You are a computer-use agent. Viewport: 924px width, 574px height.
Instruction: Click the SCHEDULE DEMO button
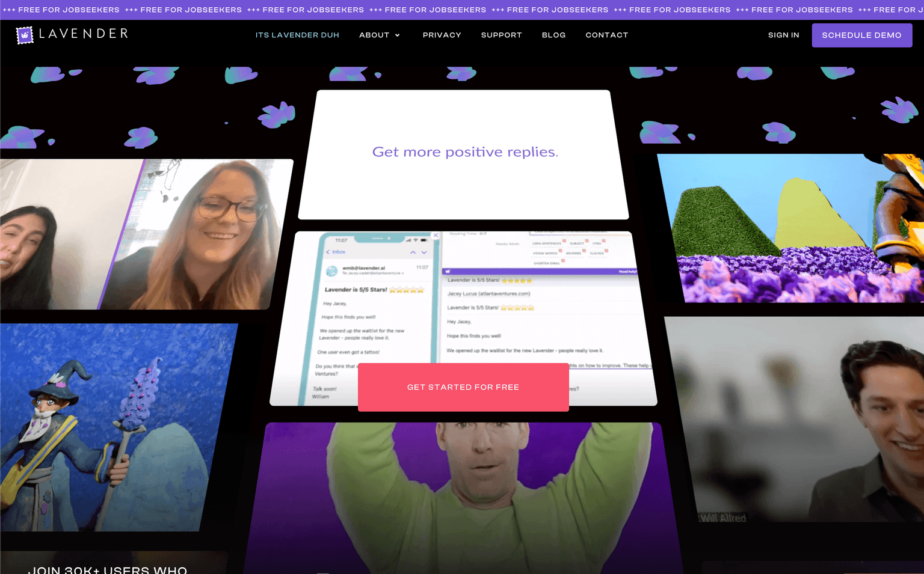coord(862,35)
